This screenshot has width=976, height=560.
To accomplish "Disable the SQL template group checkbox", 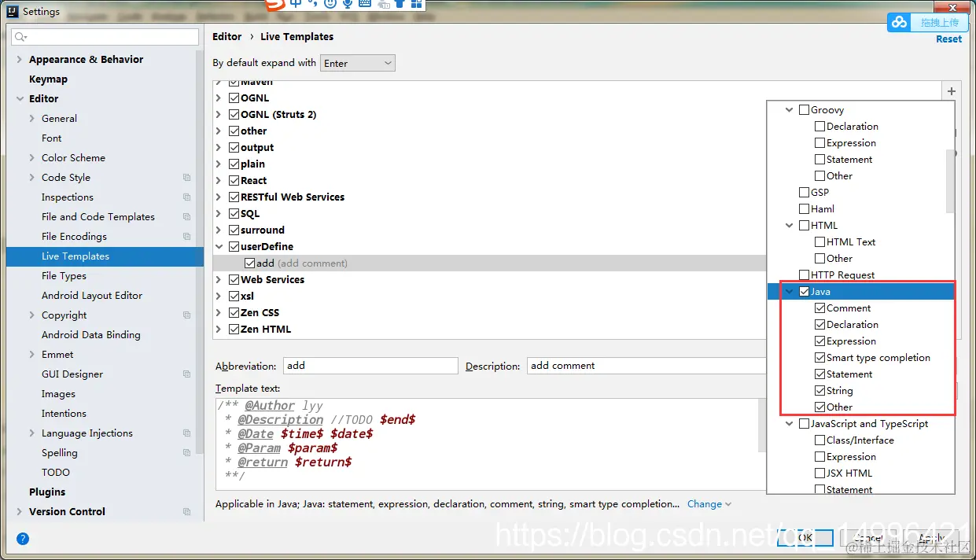I will point(234,214).
